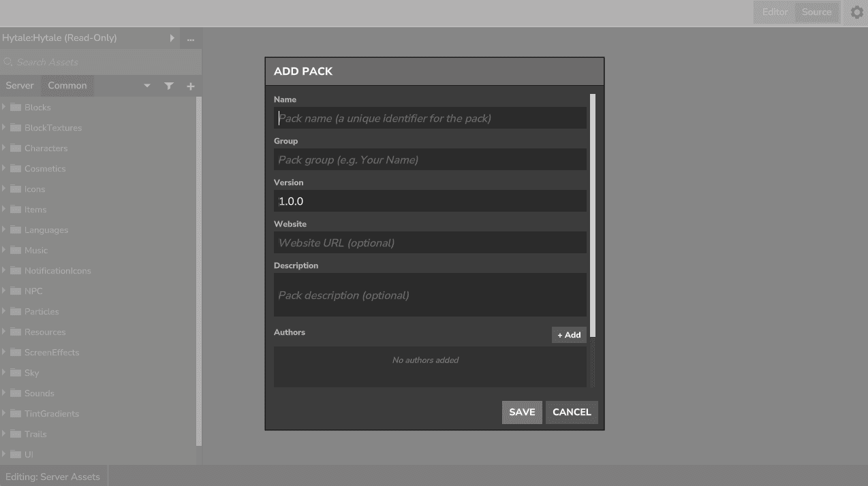Switch to Editor view

(775, 12)
